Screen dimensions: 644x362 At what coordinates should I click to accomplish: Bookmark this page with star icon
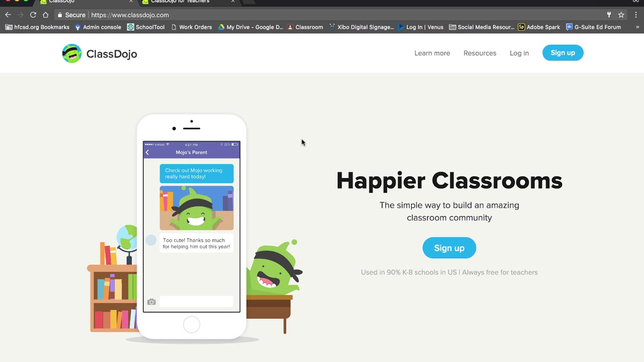click(621, 15)
